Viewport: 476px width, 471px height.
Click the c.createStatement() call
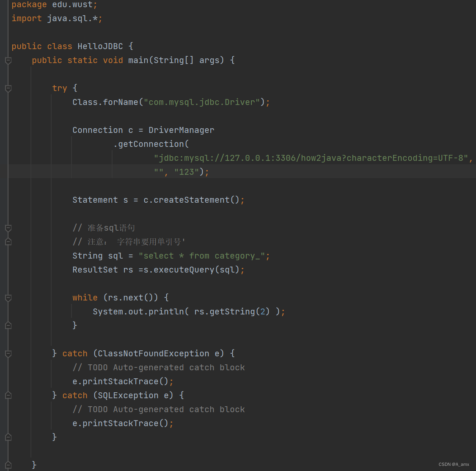pos(191,200)
